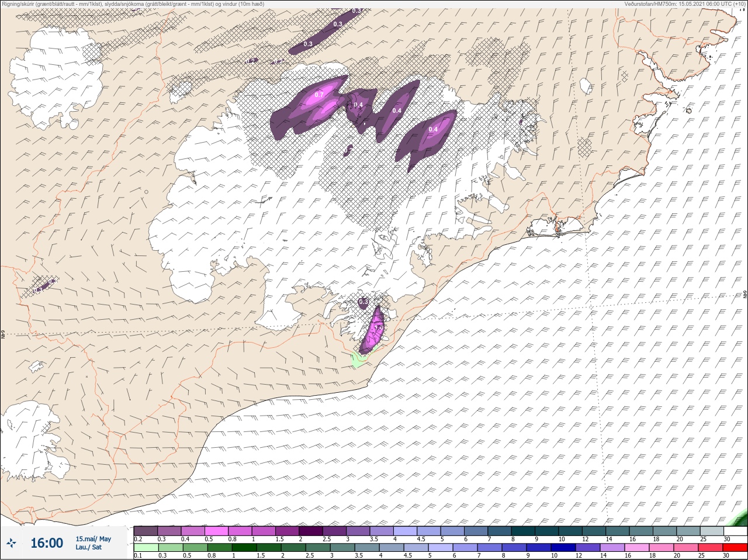Click the '25' label in the upper legend

tap(704, 539)
